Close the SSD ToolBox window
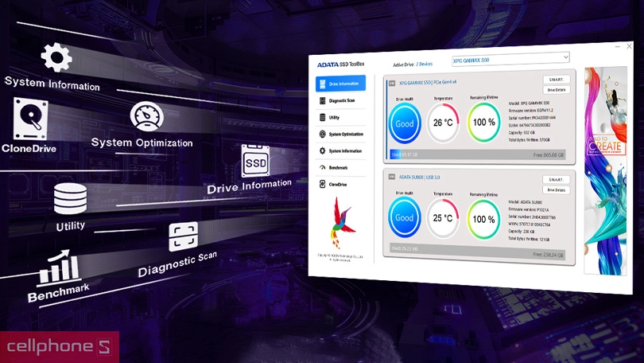Image resolution: width=644 pixels, height=363 pixels. [629, 46]
